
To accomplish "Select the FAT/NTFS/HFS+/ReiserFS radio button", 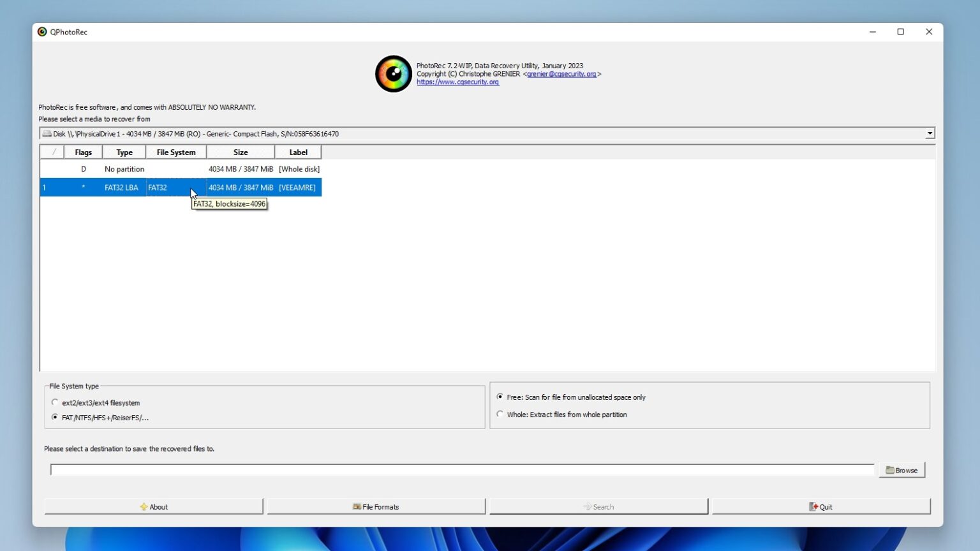I will (55, 417).
